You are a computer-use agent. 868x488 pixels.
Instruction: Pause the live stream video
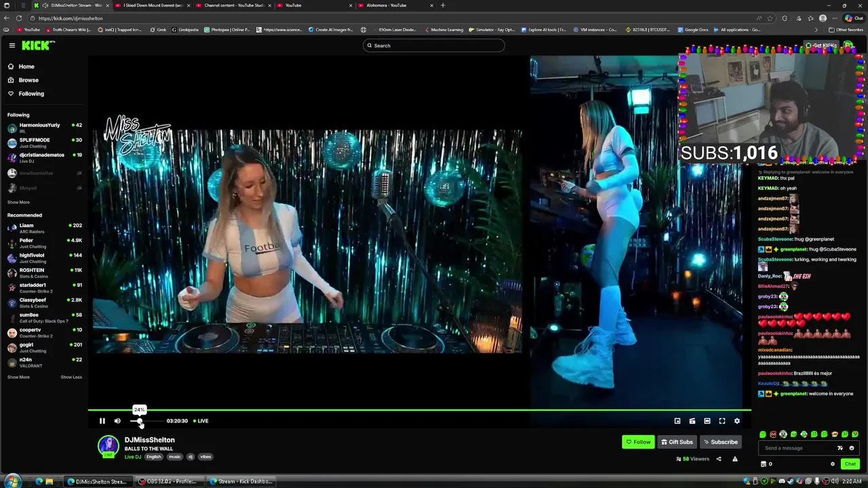point(102,421)
